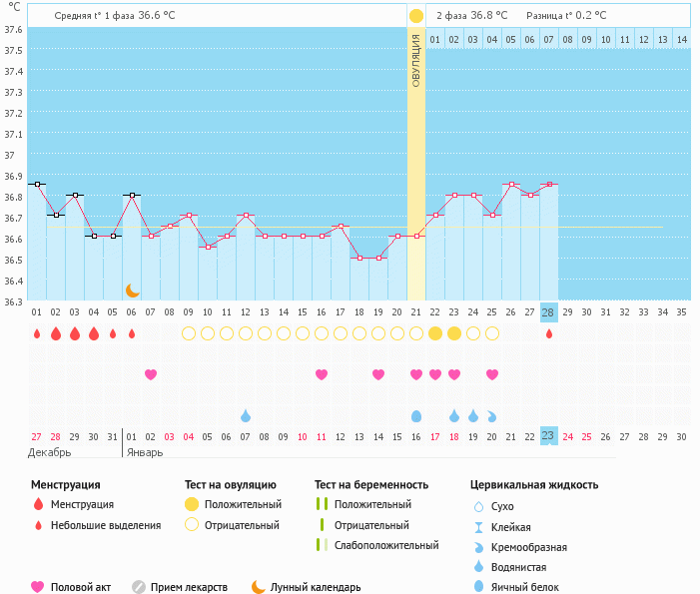Select the heart icon on cycle day 07

(151, 374)
